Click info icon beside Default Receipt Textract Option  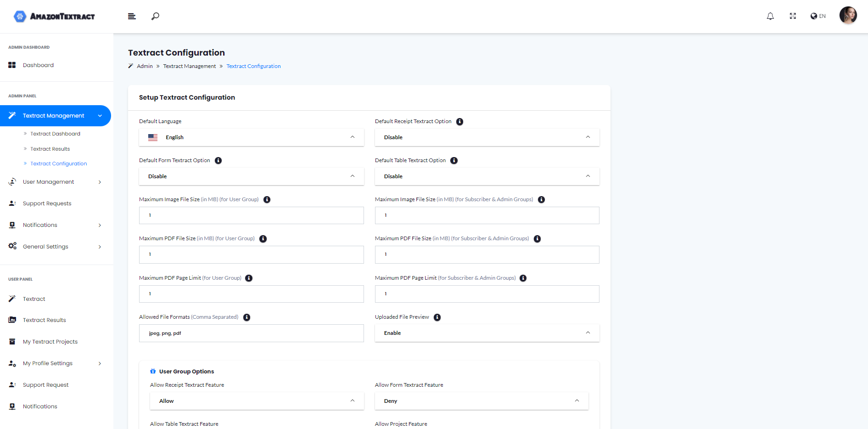[459, 122]
